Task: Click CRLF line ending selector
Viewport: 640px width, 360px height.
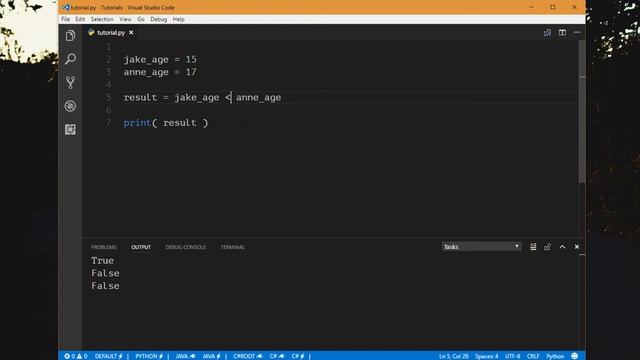Action: [533, 356]
